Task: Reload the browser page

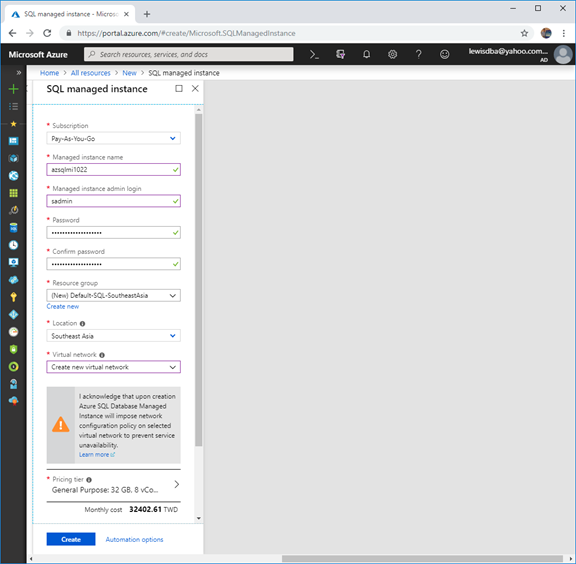Action: [x=47, y=33]
